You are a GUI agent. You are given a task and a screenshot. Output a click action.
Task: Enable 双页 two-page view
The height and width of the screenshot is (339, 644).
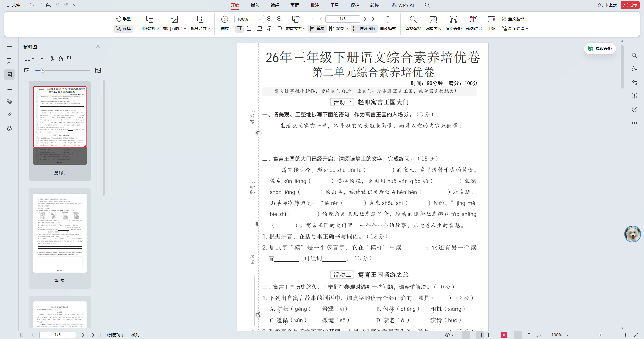pyautogui.click(x=338, y=28)
